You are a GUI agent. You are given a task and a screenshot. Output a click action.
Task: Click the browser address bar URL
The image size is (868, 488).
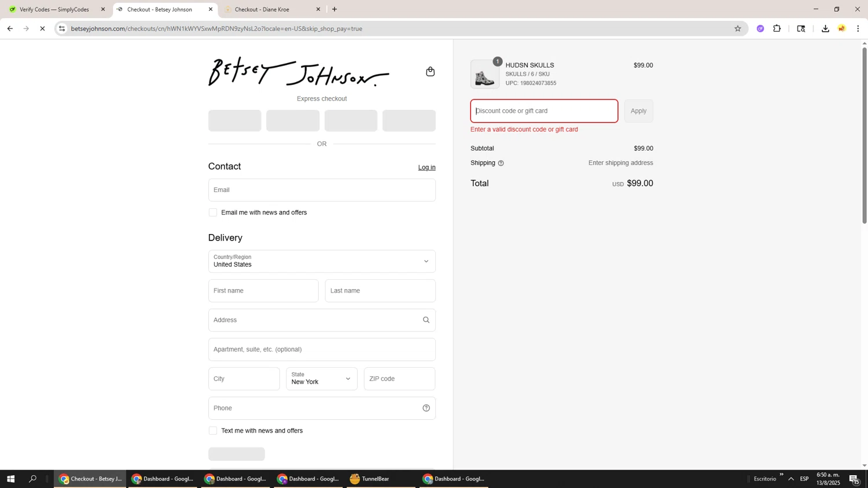(216, 28)
